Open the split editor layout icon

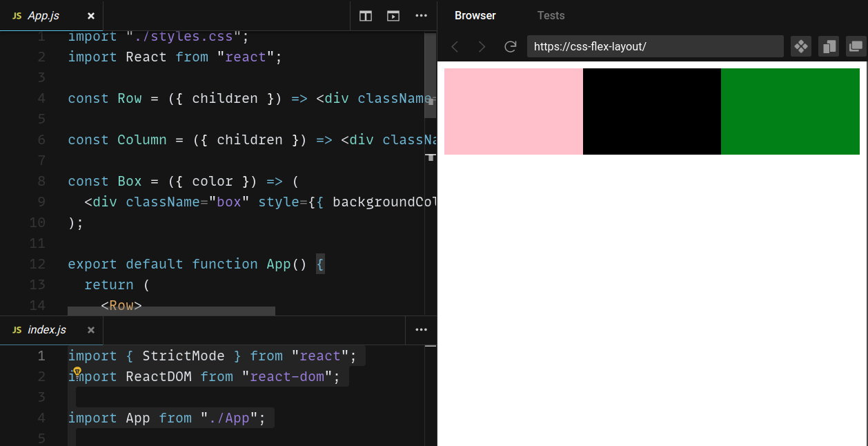[x=365, y=15]
